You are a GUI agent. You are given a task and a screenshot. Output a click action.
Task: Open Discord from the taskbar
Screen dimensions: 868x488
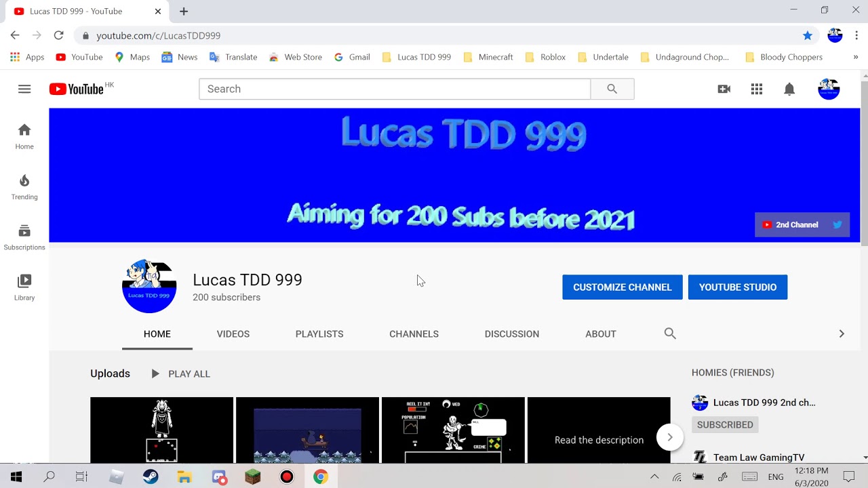click(x=219, y=477)
